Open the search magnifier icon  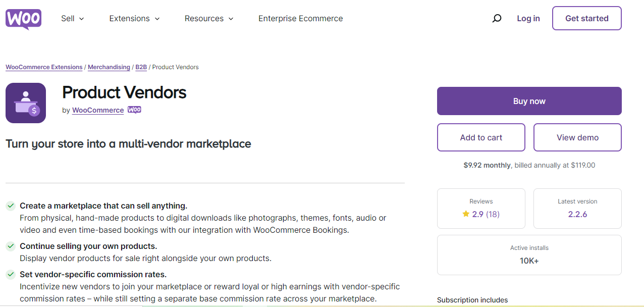pyautogui.click(x=497, y=19)
